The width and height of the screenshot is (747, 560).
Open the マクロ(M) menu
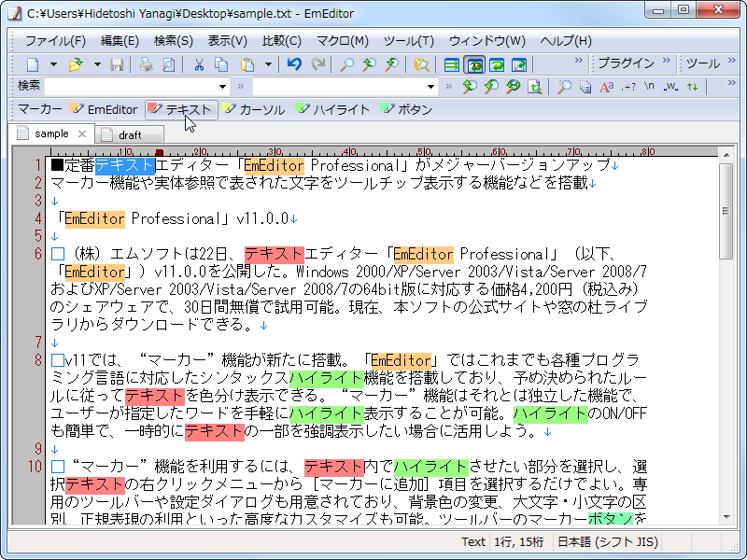[343, 41]
